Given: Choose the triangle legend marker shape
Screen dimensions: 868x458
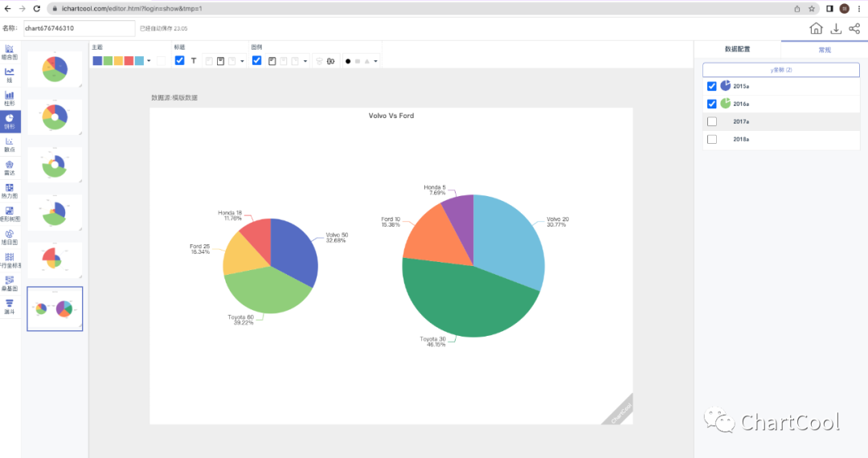Looking at the screenshot, I should click(x=367, y=61).
